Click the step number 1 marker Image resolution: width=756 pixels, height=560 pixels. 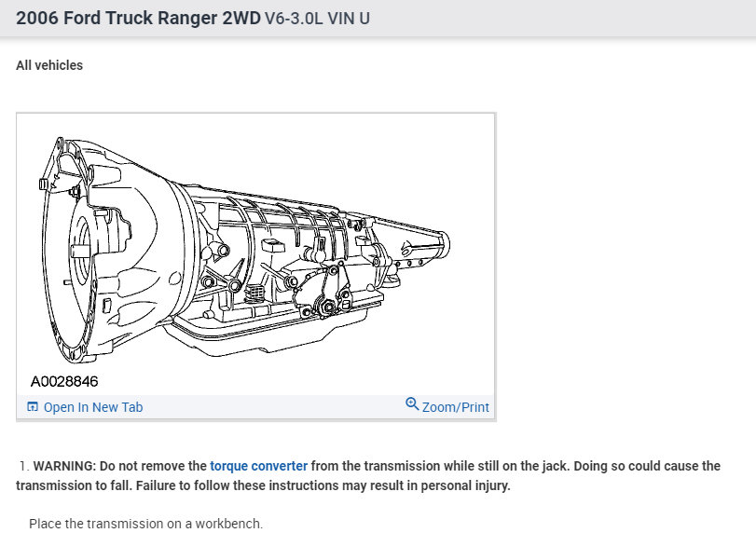pyautogui.click(x=23, y=466)
